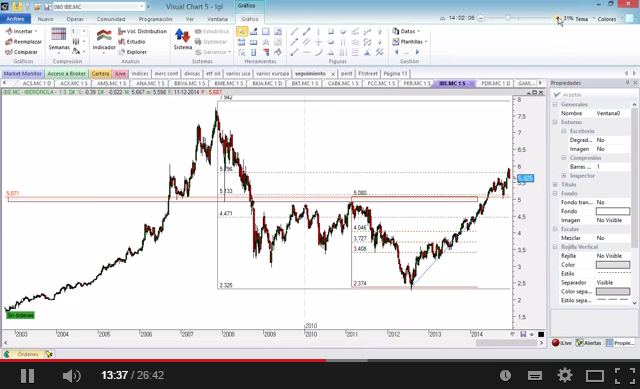Screen dimensions: 640x389
Task: Click the symbol code input field IBE.MC
Action: point(98,7)
